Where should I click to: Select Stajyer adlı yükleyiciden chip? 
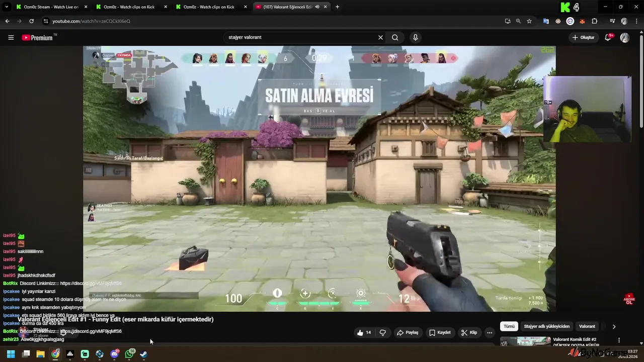(x=547, y=326)
